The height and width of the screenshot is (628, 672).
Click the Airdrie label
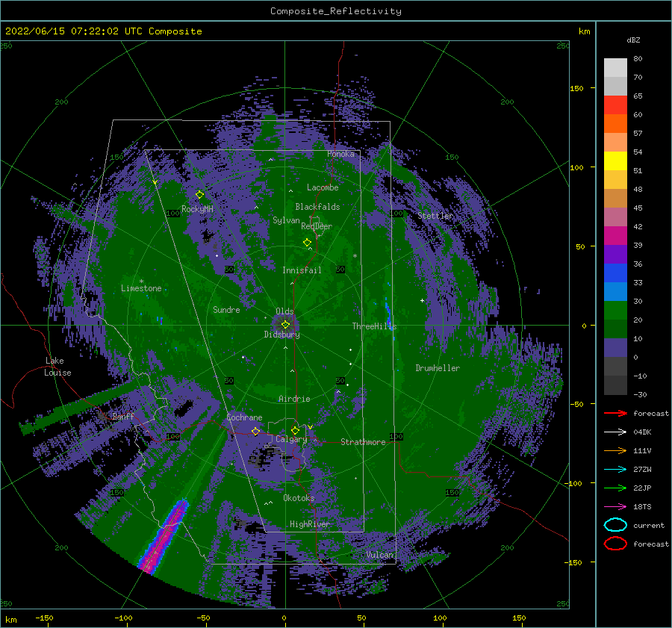(294, 399)
